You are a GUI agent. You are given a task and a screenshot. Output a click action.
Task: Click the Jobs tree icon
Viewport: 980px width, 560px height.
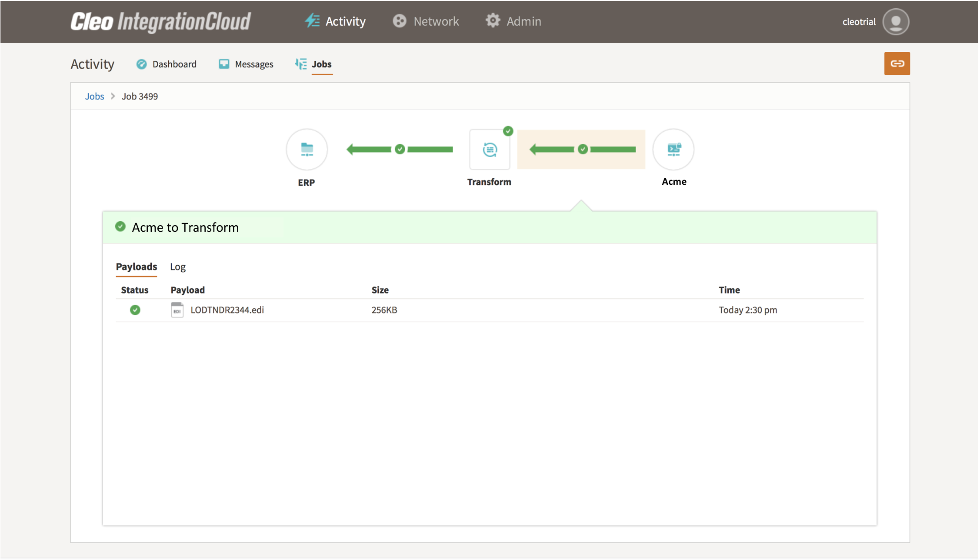tap(300, 64)
